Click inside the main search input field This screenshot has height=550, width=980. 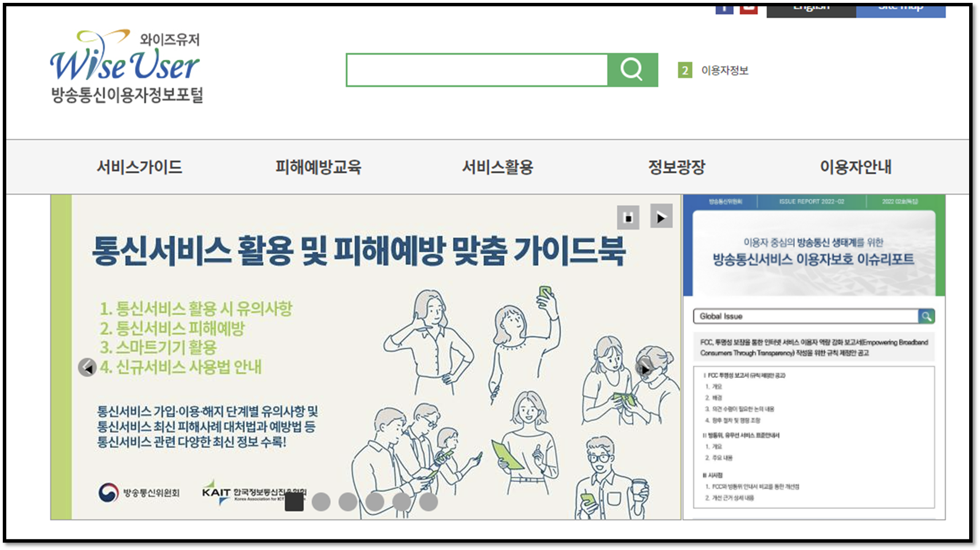476,70
